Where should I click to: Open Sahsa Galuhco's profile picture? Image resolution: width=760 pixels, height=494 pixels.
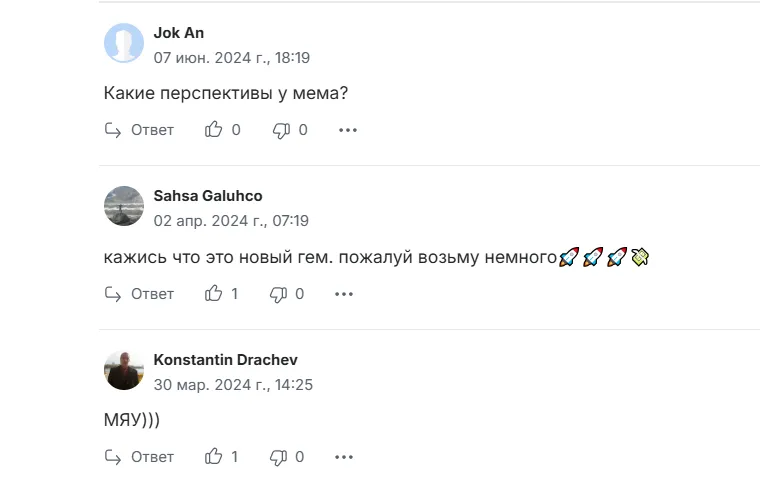[124, 206]
